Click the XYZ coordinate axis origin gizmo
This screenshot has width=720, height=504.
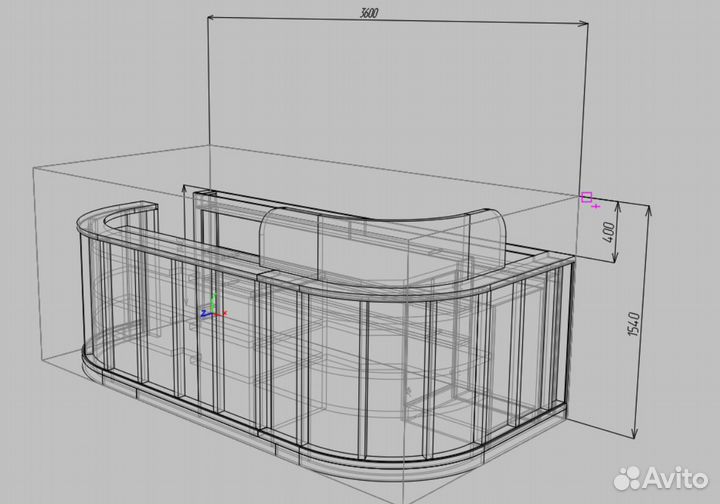214,307
